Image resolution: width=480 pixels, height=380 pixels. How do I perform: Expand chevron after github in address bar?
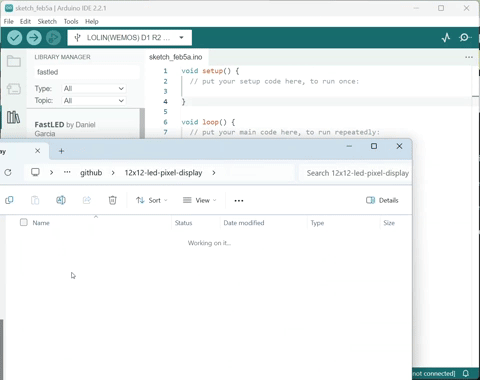113,173
